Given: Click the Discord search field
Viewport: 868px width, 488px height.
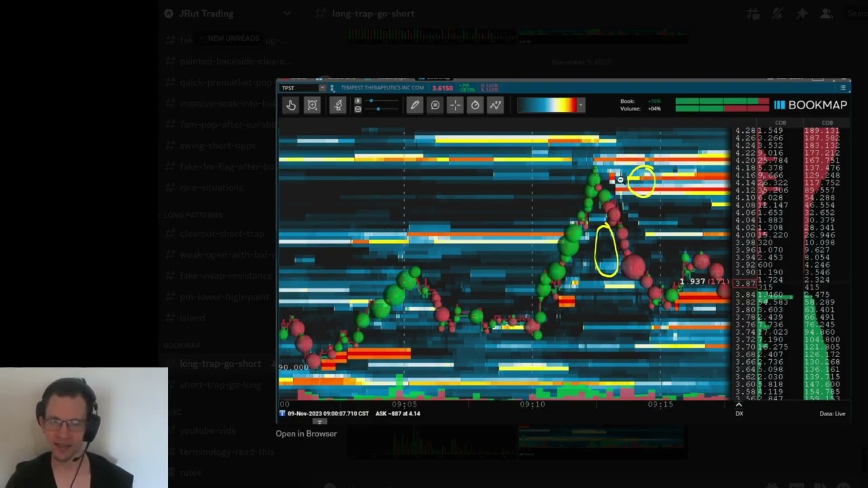Looking at the screenshot, I should 856,14.
